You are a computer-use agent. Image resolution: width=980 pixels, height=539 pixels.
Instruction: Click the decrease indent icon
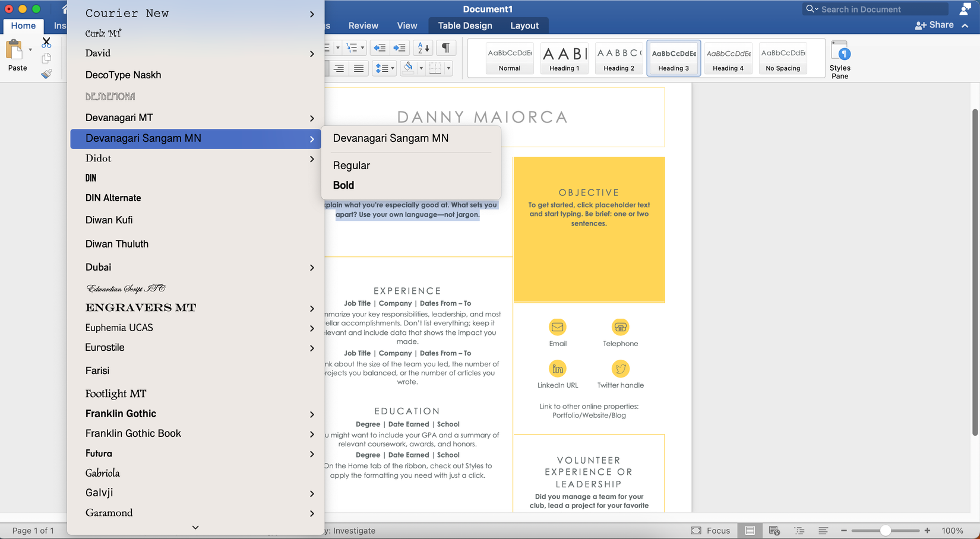coord(379,48)
